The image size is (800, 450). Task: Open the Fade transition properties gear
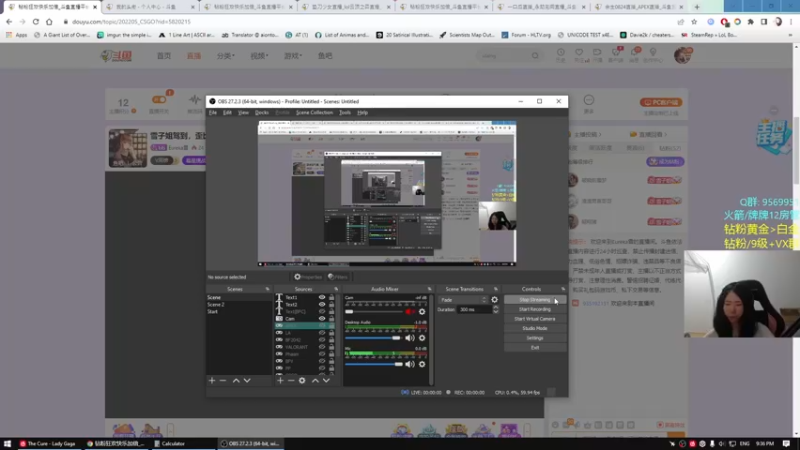coord(494,300)
